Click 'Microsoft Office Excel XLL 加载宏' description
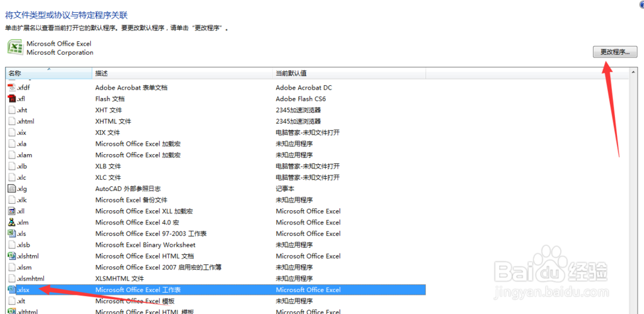This screenshot has width=644, height=314. (144, 211)
